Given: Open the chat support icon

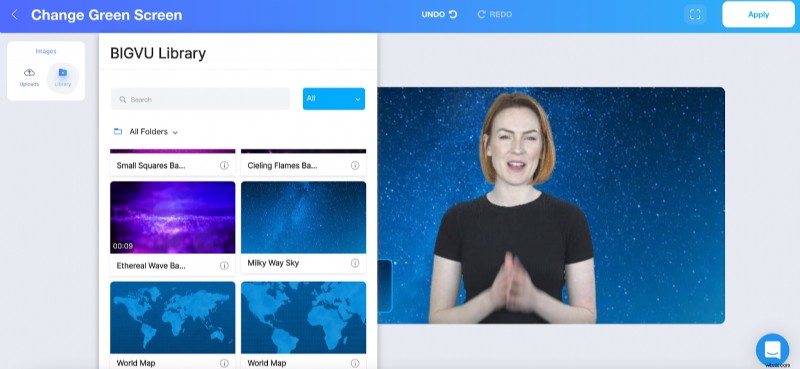Looking at the screenshot, I should [772, 350].
